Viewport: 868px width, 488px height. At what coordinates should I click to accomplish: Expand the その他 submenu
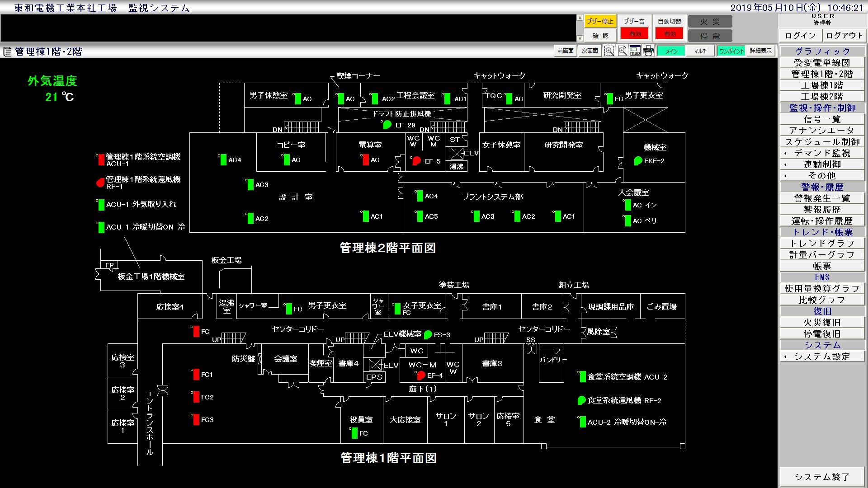[x=822, y=176]
